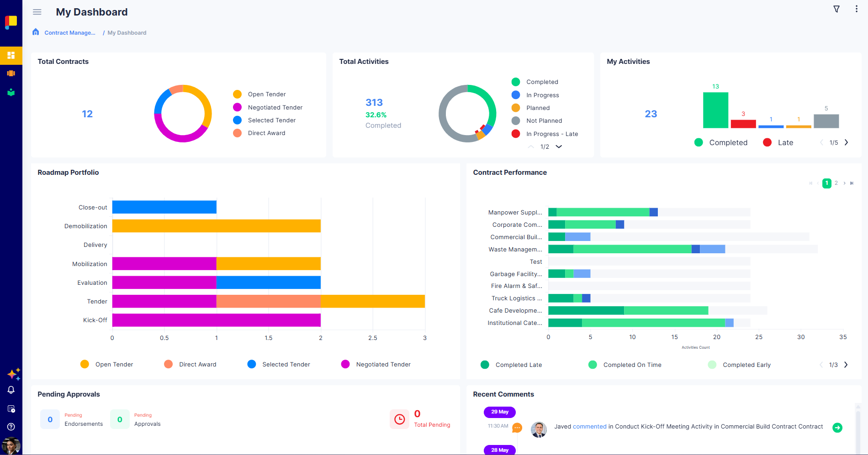This screenshot has width=868, height=455.
Task: Open Javed's comment with green arrow
Action: tap(837, 428)
